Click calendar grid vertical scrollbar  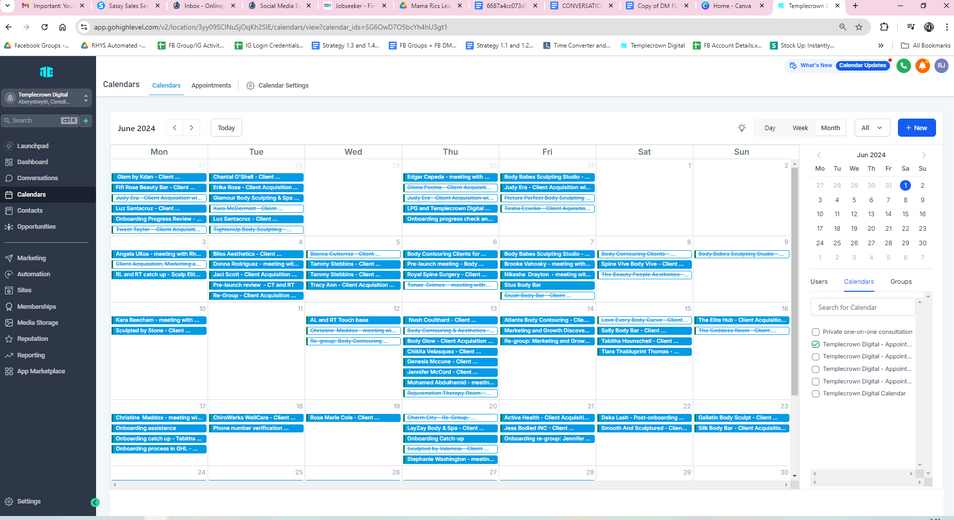[x=794, y=280]
